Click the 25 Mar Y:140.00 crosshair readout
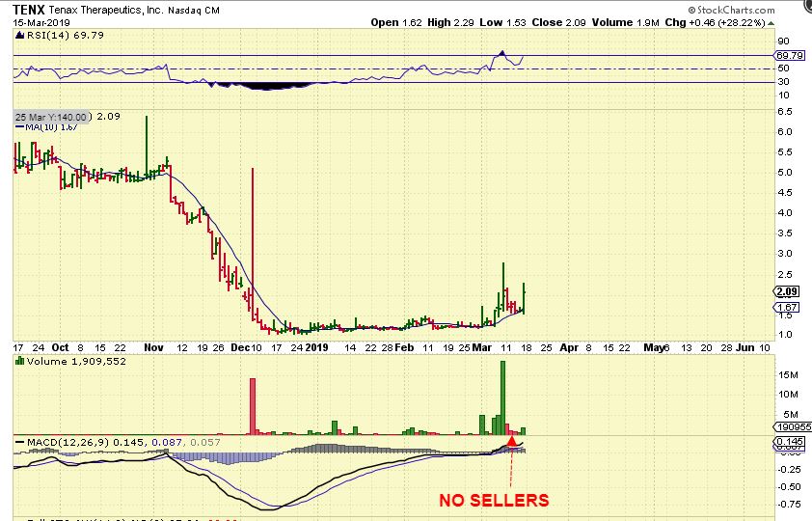Image resolution: width=812 pixels, height=521 pixels. (x=51, y=117)
